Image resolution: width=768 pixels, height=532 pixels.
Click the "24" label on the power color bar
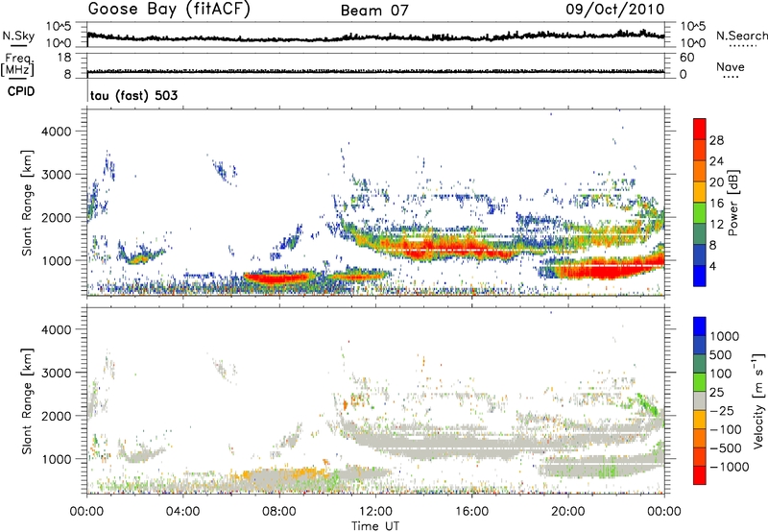pos(716,161)
